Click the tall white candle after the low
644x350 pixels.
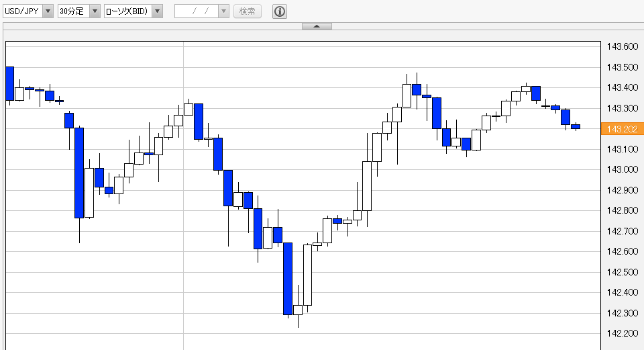click(308, 275)
